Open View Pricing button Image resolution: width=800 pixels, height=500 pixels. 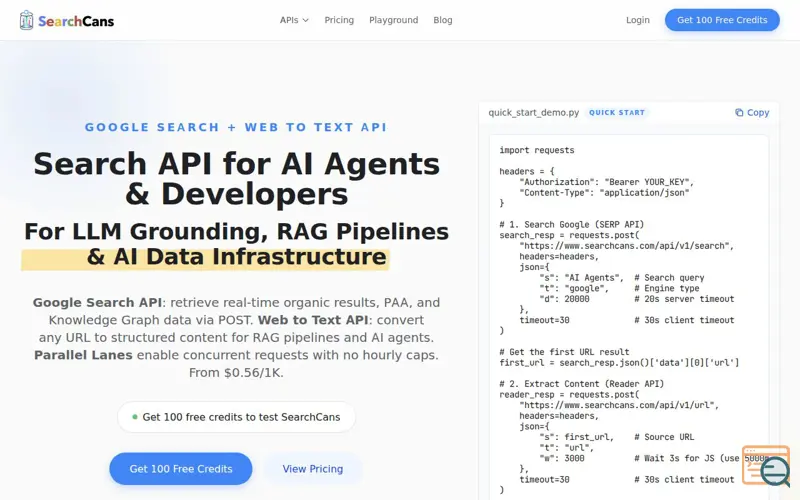click(313, 468)
